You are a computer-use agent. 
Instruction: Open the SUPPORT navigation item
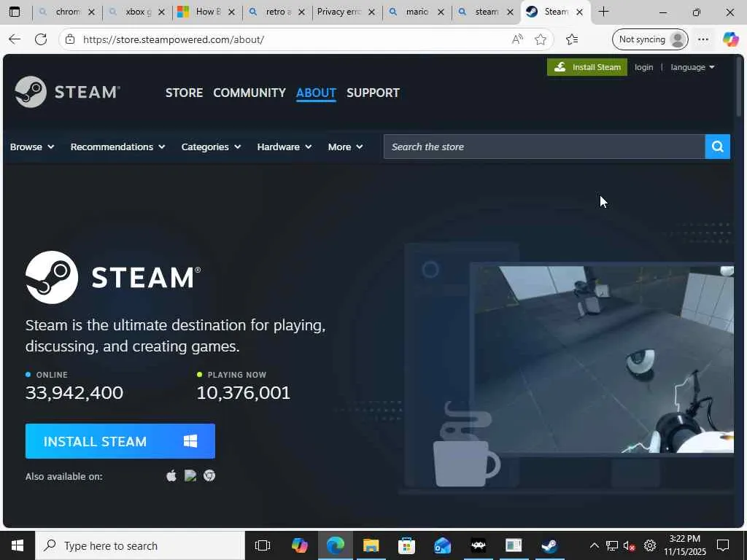pyautogui.click(x=373, y=93)
